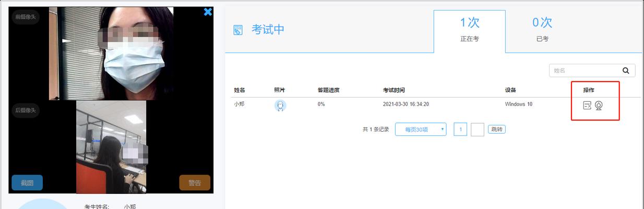Switch to the 正在考 tab
This screenshot has width=644, height=209.
click(469, 31)
